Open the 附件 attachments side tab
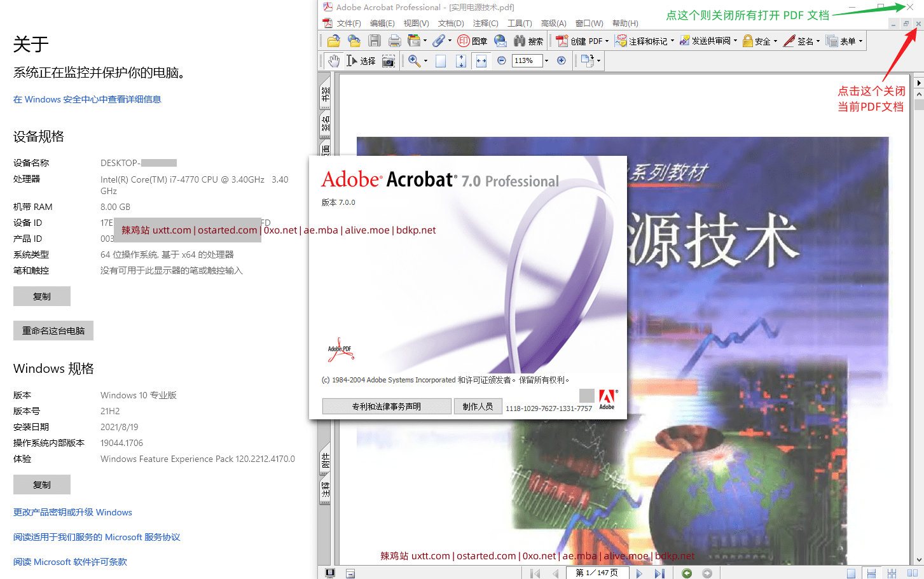The image size is (924, 579). (325, 459)
